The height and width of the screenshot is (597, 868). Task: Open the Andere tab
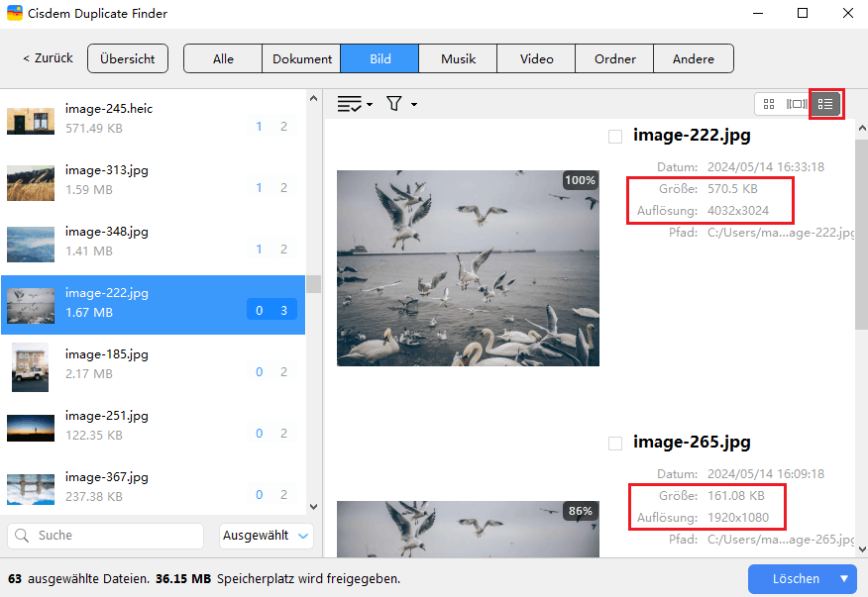pos(693,58)
